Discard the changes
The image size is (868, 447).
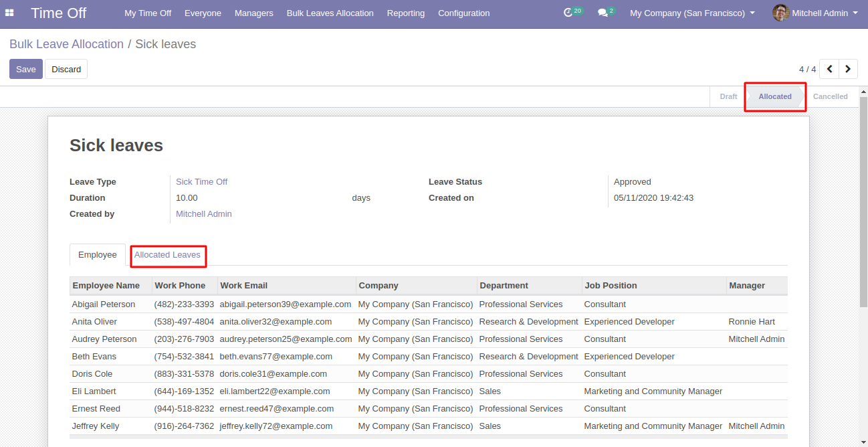coord(66,69)
